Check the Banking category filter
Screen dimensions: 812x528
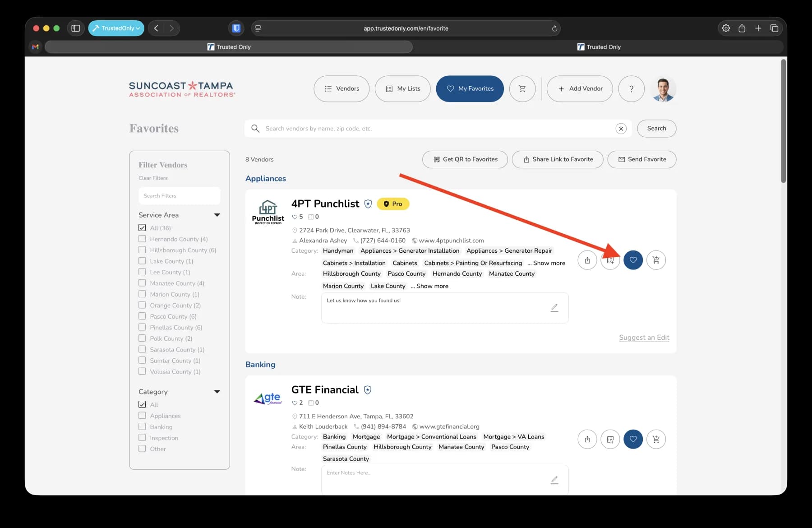(142, 426)
